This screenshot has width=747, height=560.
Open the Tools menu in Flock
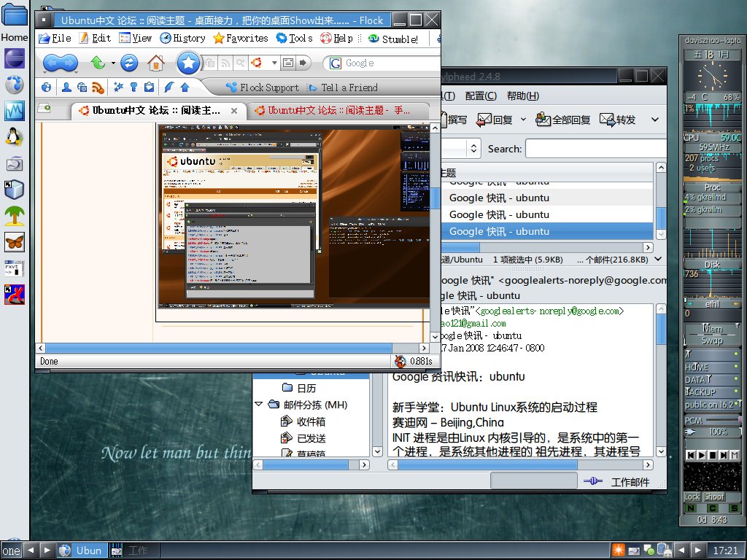point(294,39)
